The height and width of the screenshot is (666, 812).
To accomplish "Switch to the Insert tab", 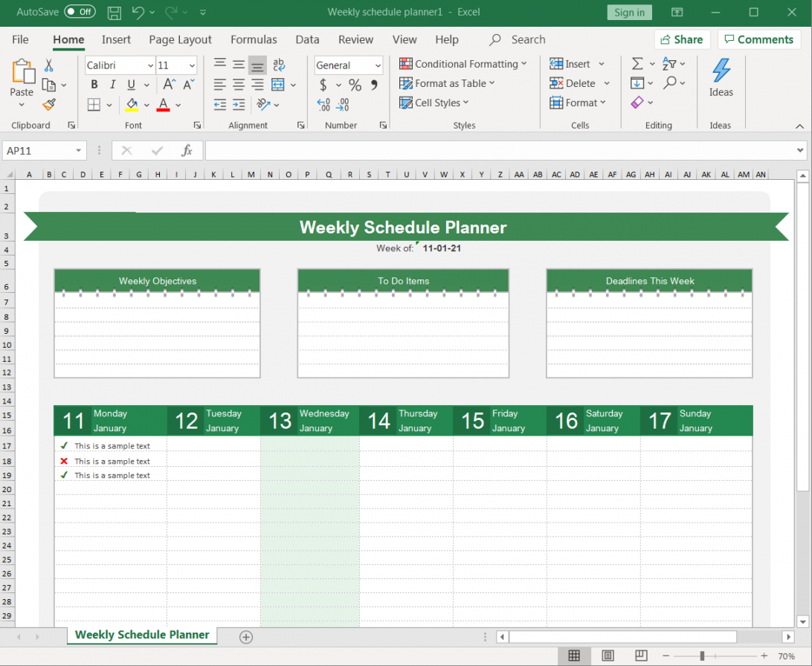I will pyautogui.click(x=116, y=39).
